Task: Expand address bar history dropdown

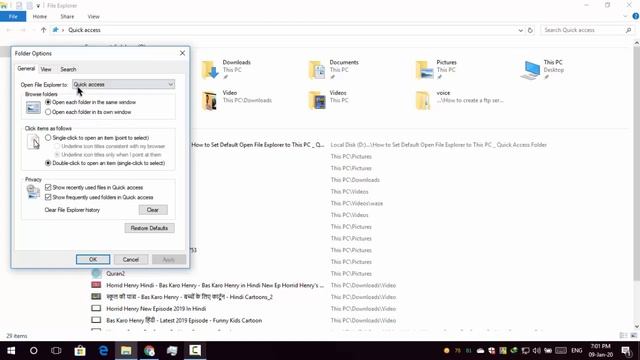Action: [520, 30]
